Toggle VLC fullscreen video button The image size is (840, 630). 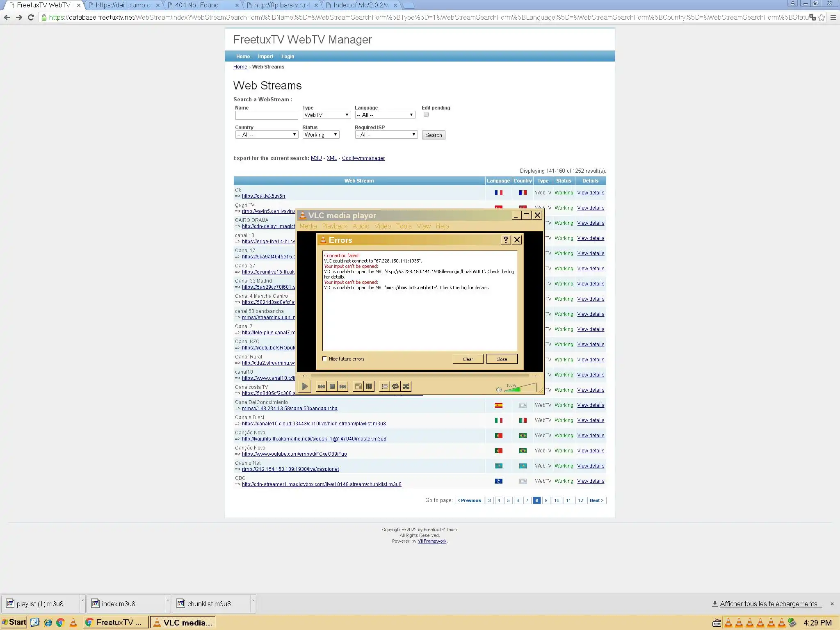point(358,386)
